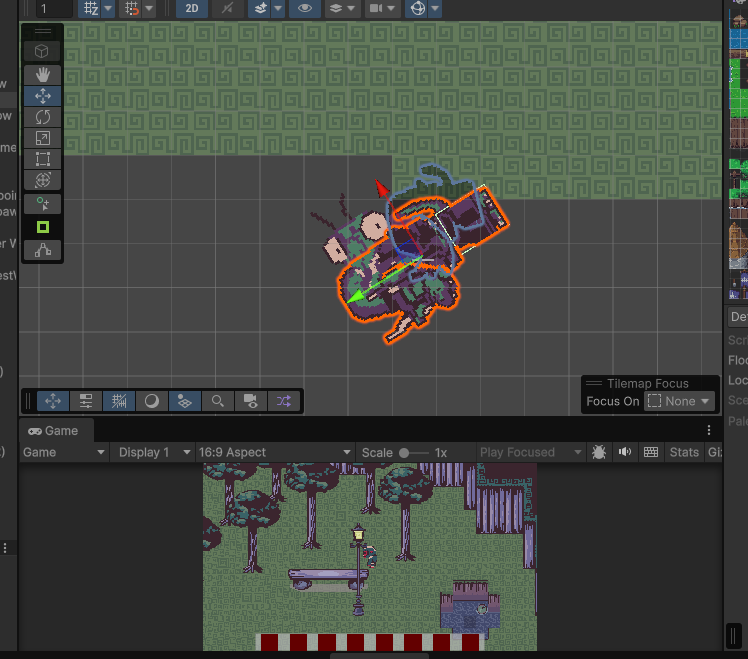Open the Focus On None dropdown
This screenshot has width=748, height=659.
(679, 401)
